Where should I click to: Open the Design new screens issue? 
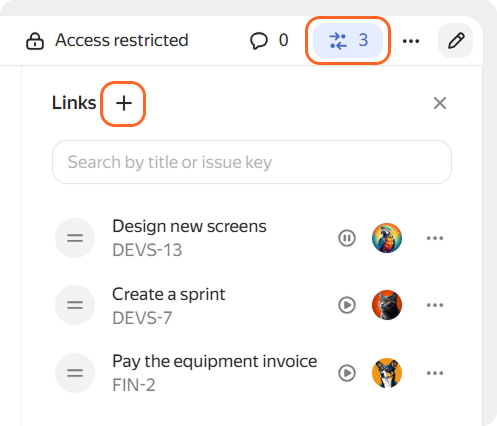click(189, 227)
